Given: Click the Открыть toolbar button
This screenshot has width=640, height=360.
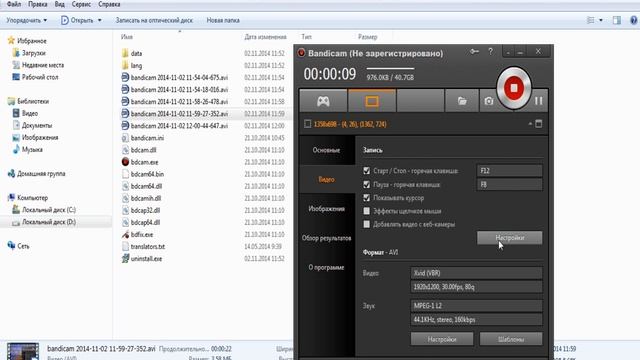Looking at the screenshot, I should pos(77,20).
